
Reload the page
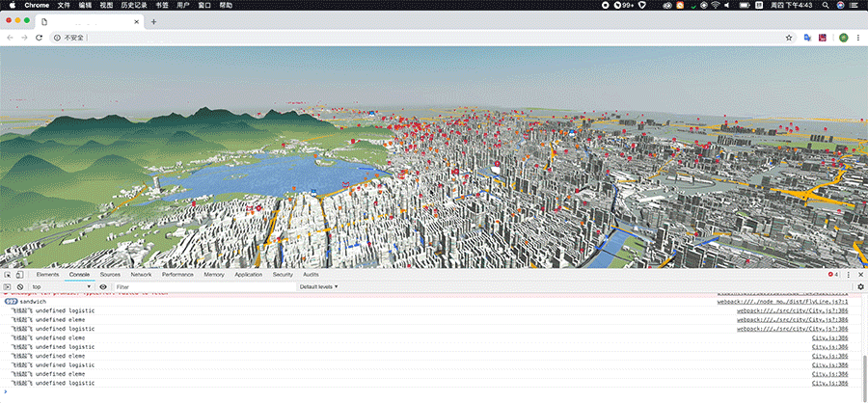[x=39, y=38]
